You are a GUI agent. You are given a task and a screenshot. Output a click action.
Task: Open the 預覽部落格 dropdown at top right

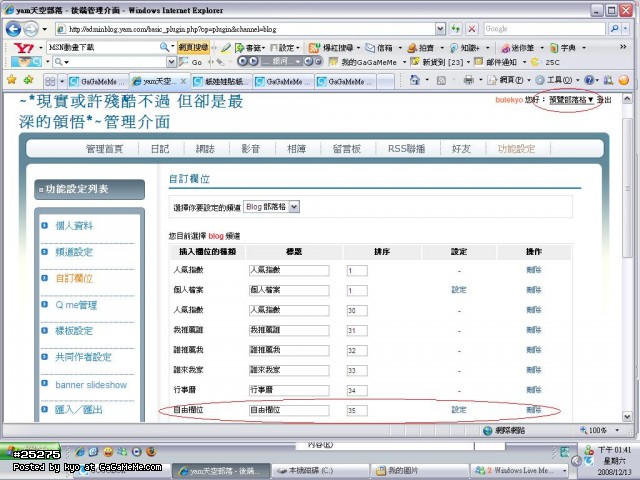(571, 100)
